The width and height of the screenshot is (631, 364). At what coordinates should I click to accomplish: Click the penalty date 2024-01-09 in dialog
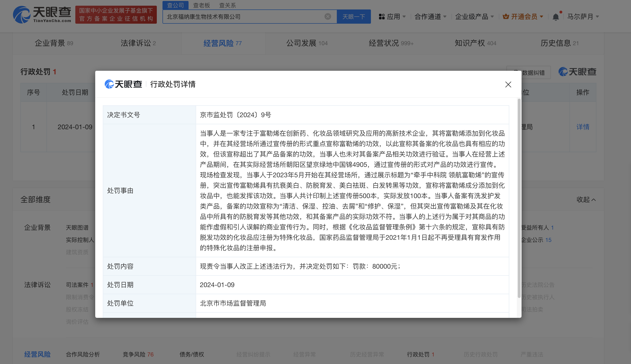tap(217, 285)
